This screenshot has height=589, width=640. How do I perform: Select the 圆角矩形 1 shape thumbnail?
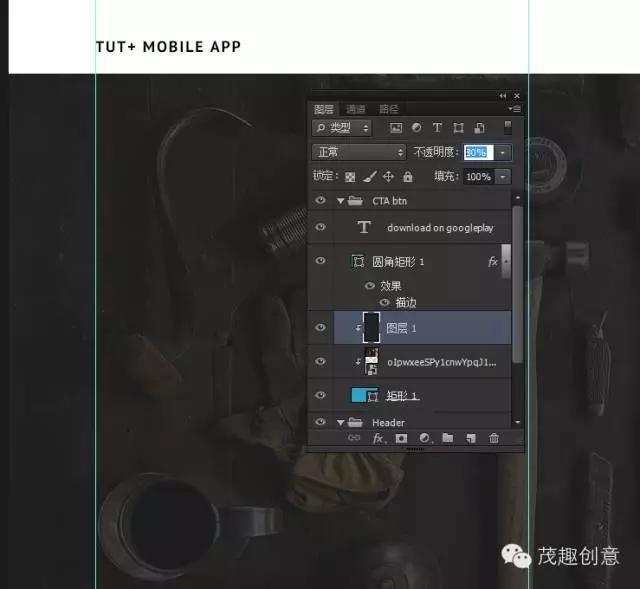point(358,261)
